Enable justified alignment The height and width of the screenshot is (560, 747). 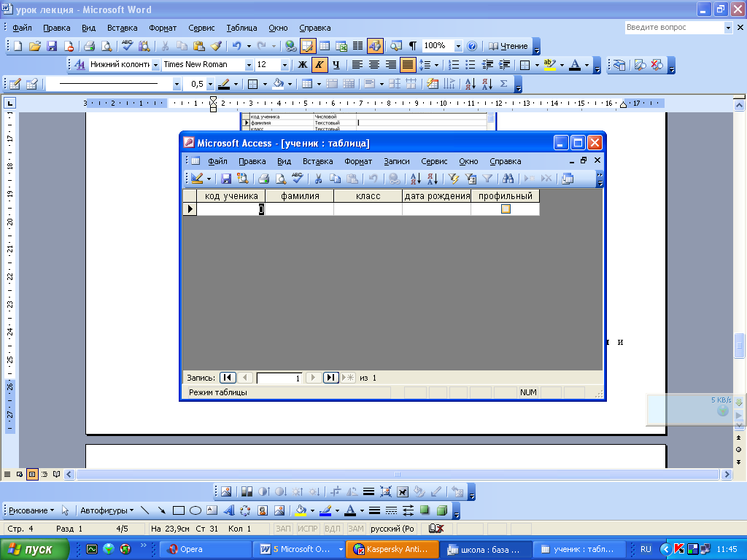[x=408, y=65]
